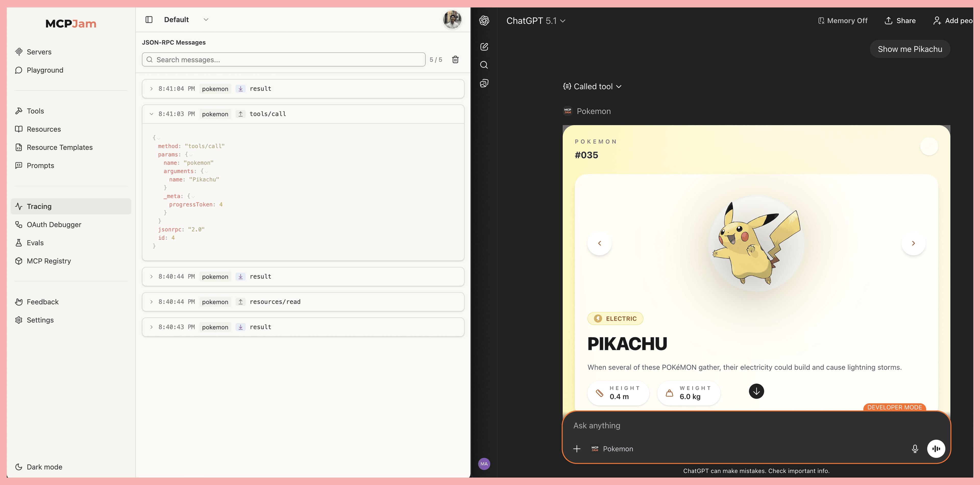The image size is (980, 485).
Task: Start a new chat with the compose icon
Action: click(x=484, y=46)
